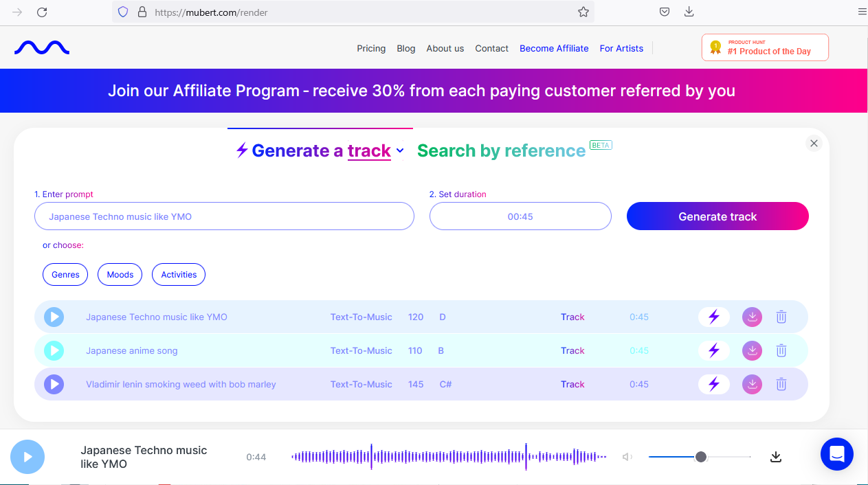Screen dimensions: 868x485
Task: Click the lightning icon for Japanese anime song
Action: coord(714,350)
